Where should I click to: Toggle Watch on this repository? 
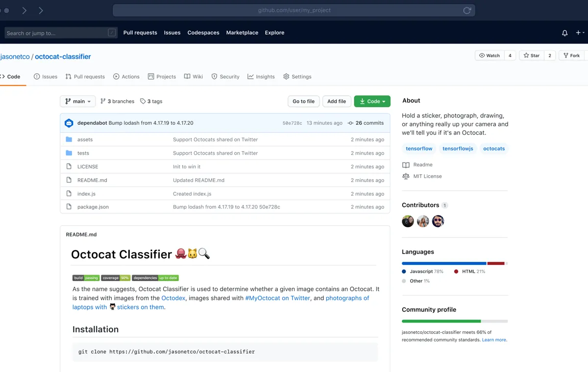coord(490,55)
